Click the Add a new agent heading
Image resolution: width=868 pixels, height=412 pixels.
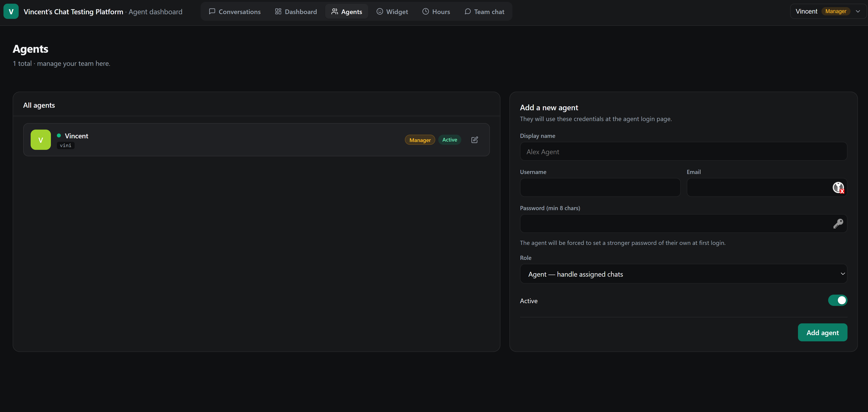549,108
